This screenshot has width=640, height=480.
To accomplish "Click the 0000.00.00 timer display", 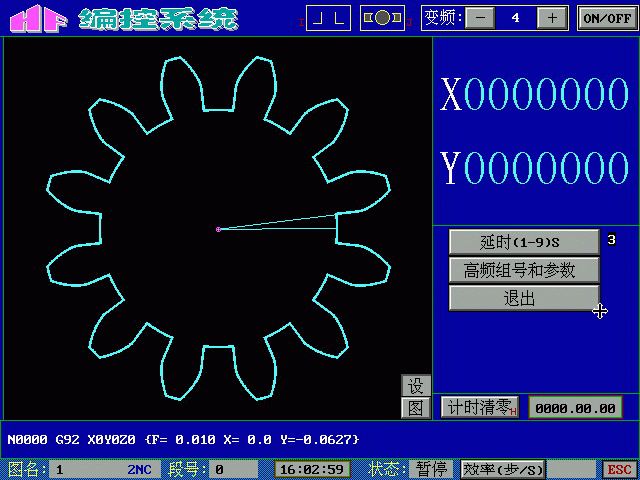I will point(575,407).
